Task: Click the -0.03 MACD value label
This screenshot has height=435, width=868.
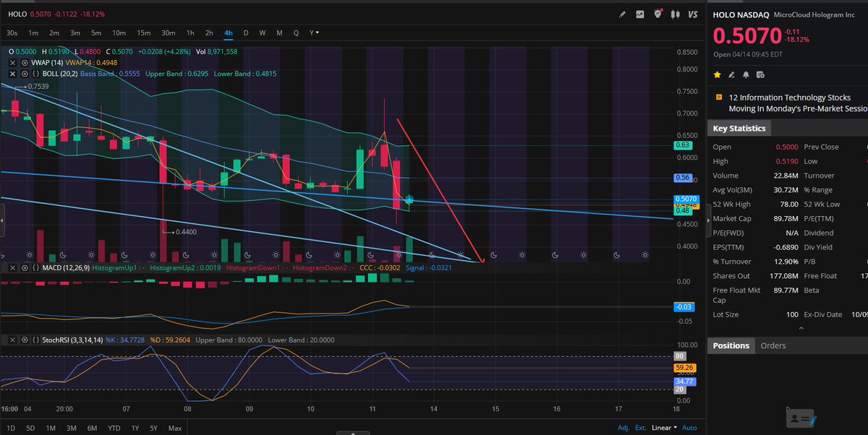Action: click(684, 307)
